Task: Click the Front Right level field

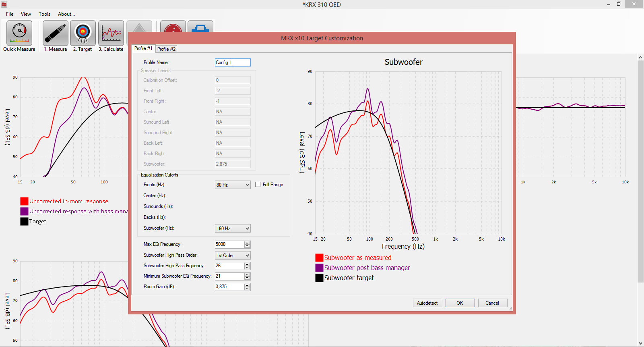Action: 233,101
